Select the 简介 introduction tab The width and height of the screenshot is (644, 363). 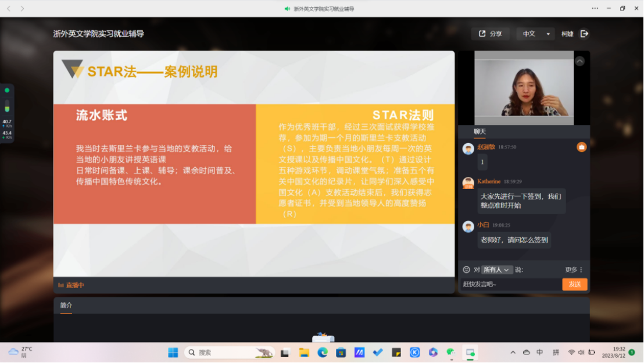[x=66, y=305]
